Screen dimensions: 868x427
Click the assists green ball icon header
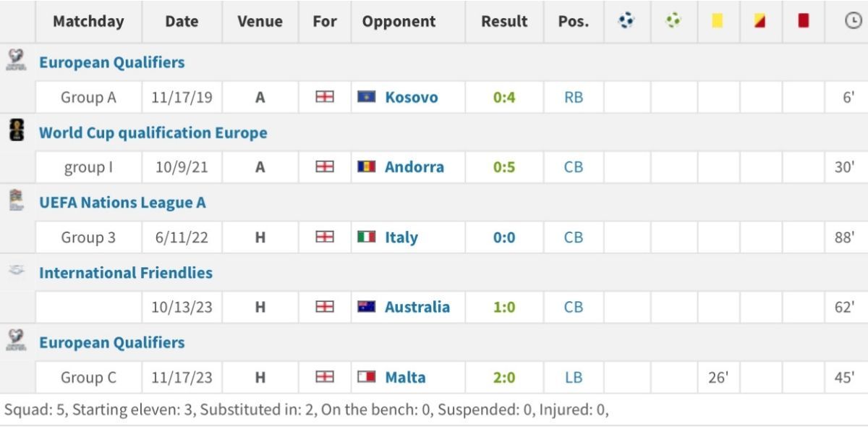coord(673,21)
